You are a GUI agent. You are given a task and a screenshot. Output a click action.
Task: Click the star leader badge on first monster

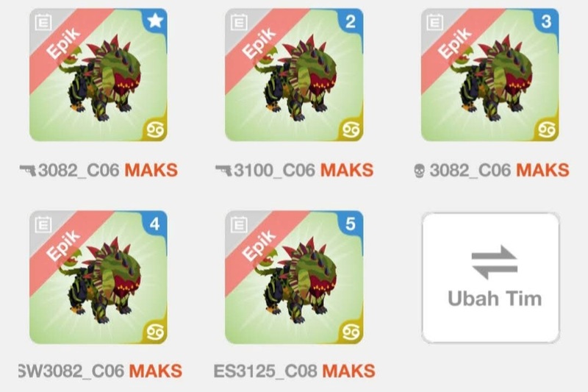[155, 21]
